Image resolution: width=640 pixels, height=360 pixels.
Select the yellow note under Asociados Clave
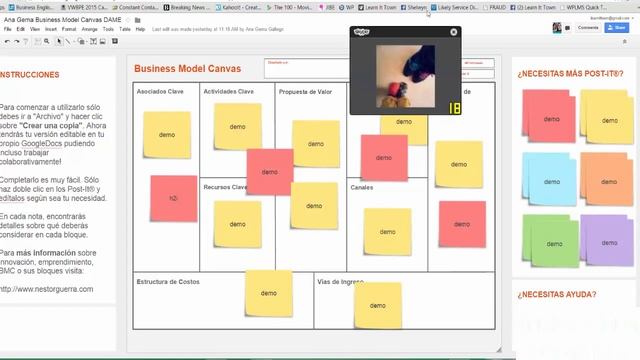point(167,135)
